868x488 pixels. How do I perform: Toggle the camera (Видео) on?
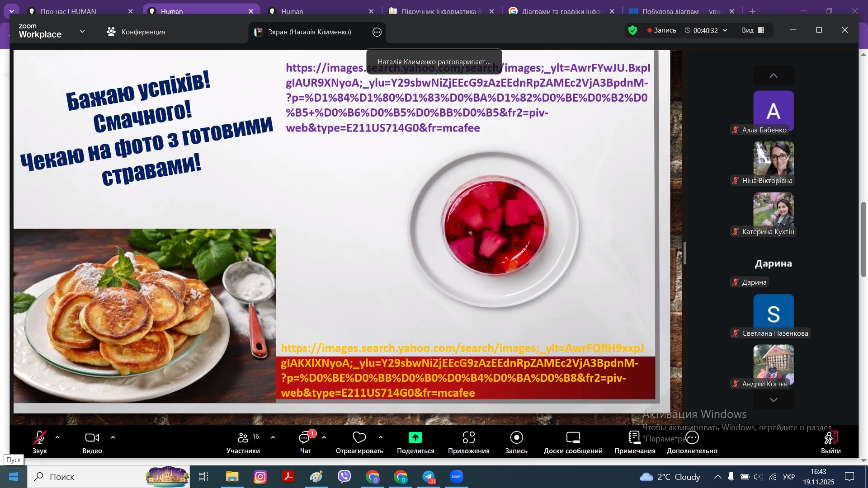[92, 438]
